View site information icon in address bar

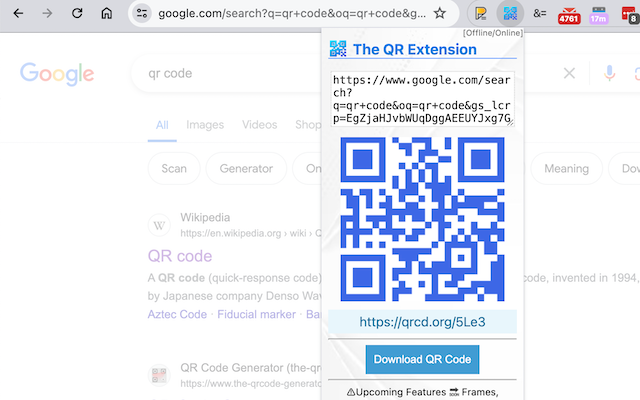point(142,13)
